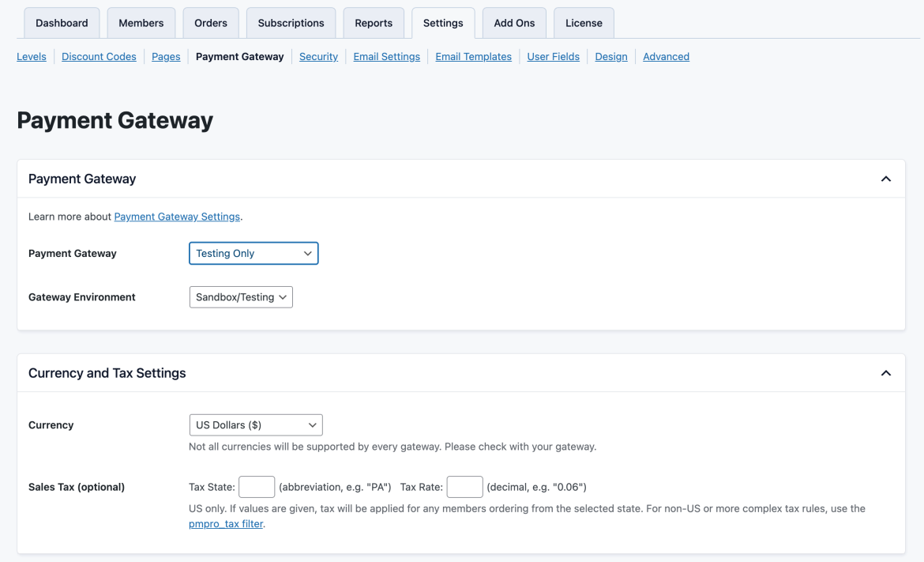Collapse the Currency and Tax Settings panel
Image resolution: width=924 pixels, height=562 pixels.
[886, 372]
